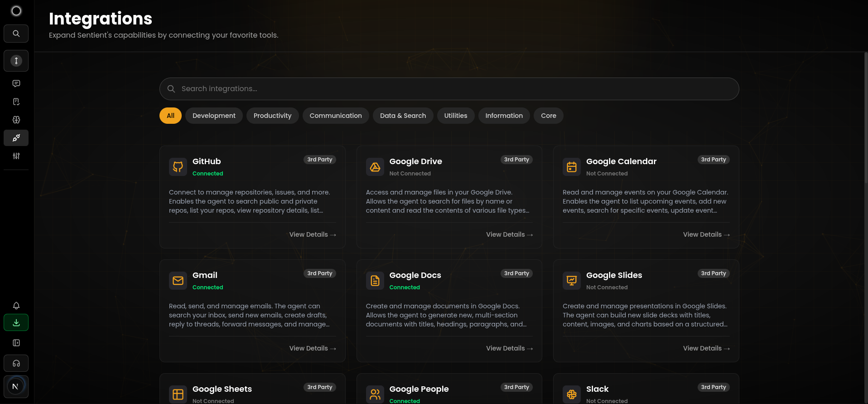Open the sliders settings sidebar icon
The height and width of the screenshot is (404, 868).
point(16,156)
